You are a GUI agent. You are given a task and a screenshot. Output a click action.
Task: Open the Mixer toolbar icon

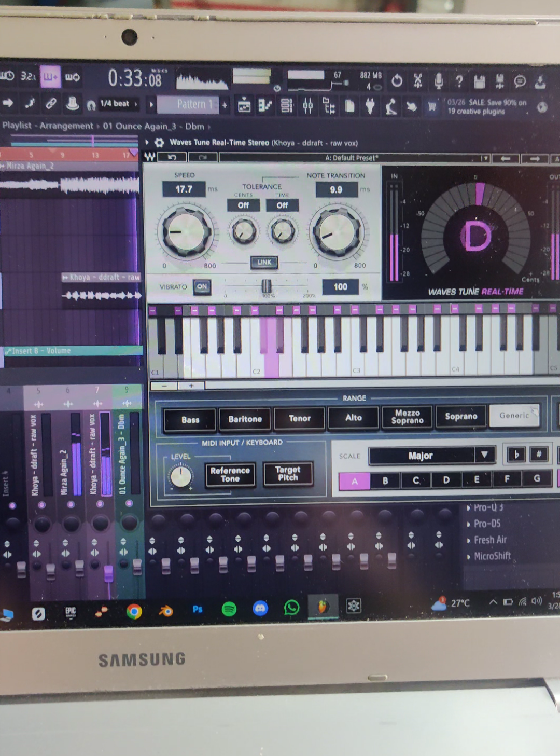(x=308, y=106)
